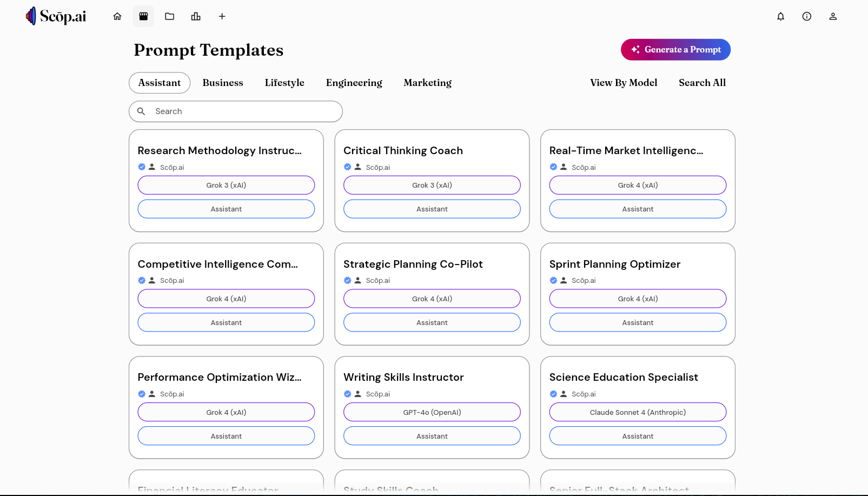The width and height of the screenshot is (868, 496).
Task: Open the user profile icon
Action: click(x=833, y=16)
